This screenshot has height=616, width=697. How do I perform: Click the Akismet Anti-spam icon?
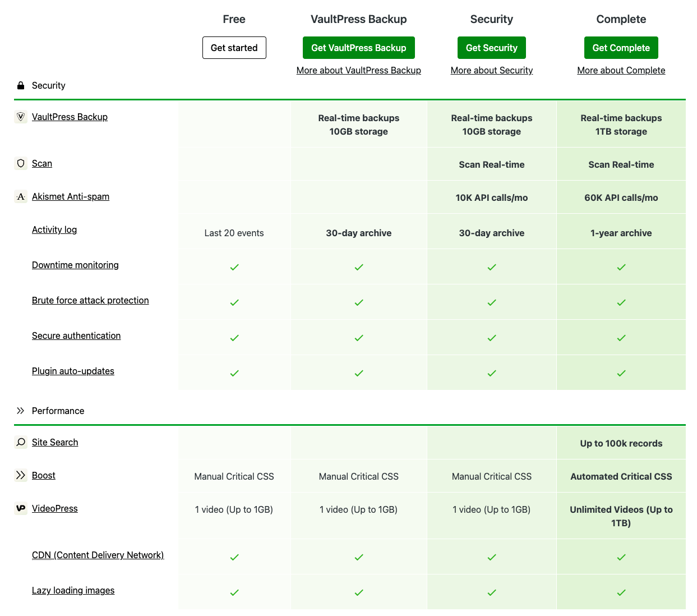click(21, 196)
